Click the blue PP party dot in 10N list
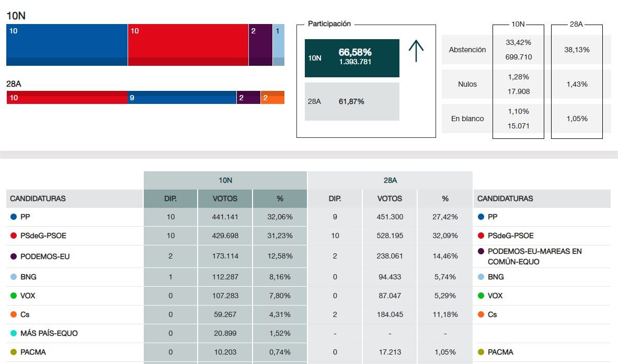 (14, 217)
